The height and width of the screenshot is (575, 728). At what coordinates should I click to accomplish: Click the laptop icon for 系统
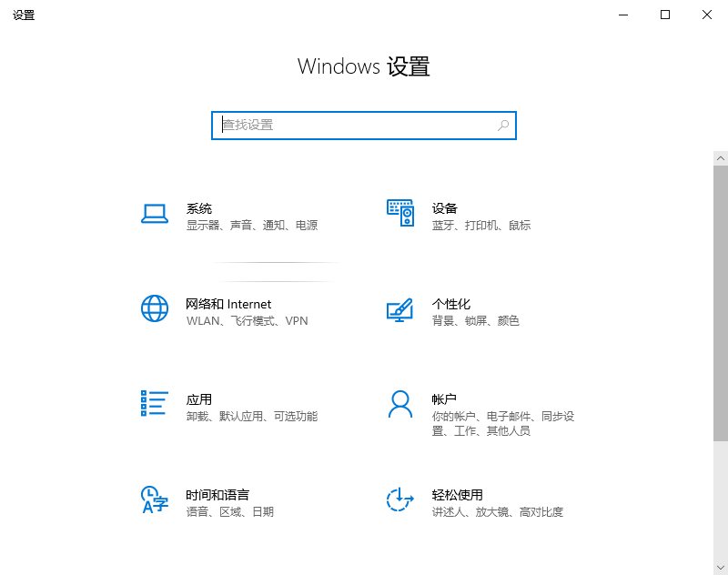coord(155,214)
